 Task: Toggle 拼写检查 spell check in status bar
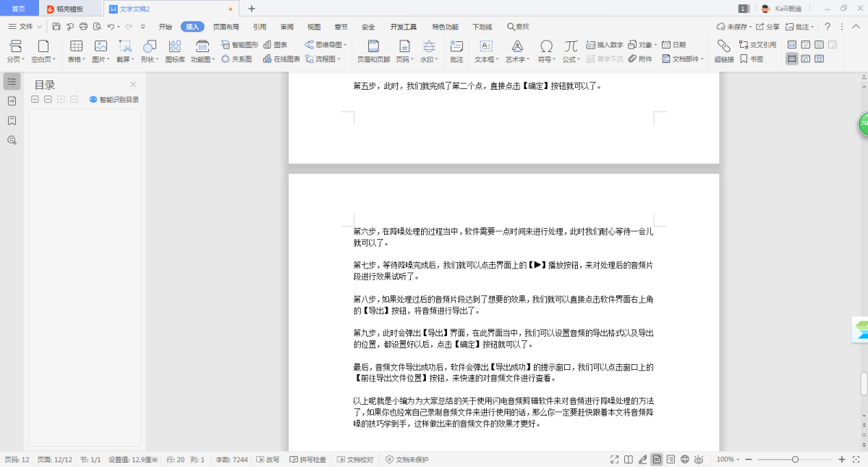point(308,460)
